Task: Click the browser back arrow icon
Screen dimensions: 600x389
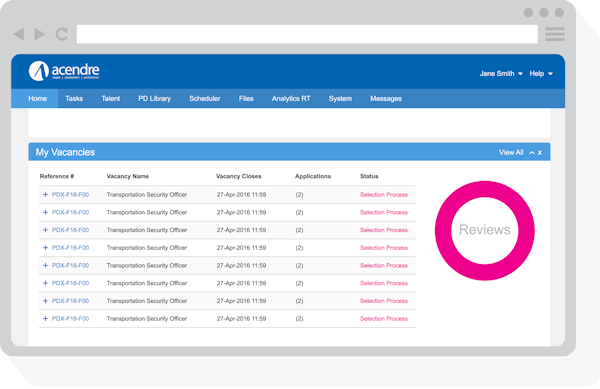Action: point(19,34)
